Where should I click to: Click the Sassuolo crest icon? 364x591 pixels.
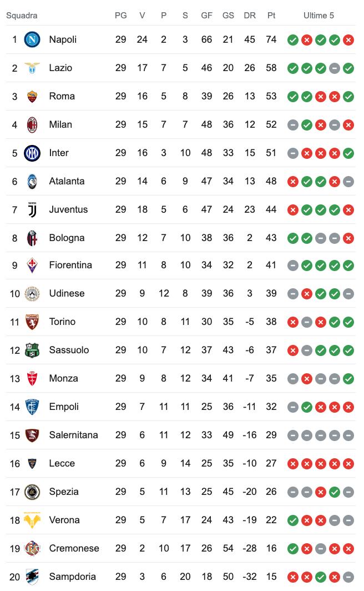pyautogui.click(x=32, y=350)
